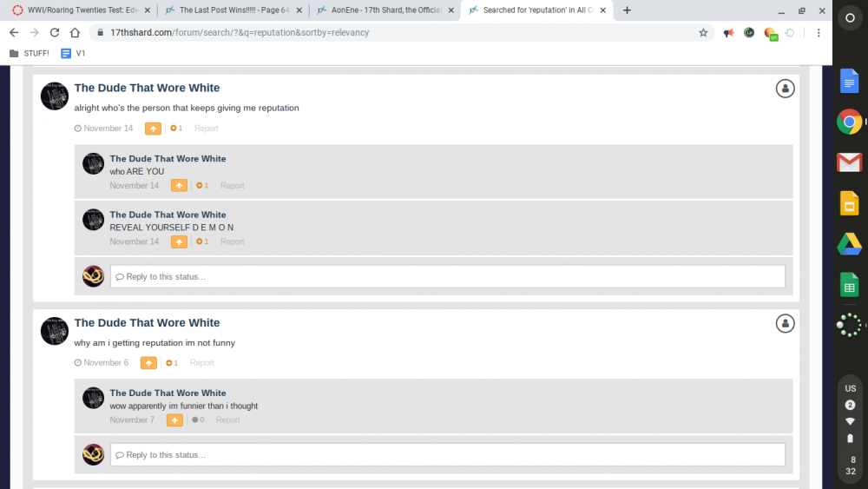Click avatar of November 6 status author
The height and width of the screenshot is (489, 868).
click(x=54, y=331)
